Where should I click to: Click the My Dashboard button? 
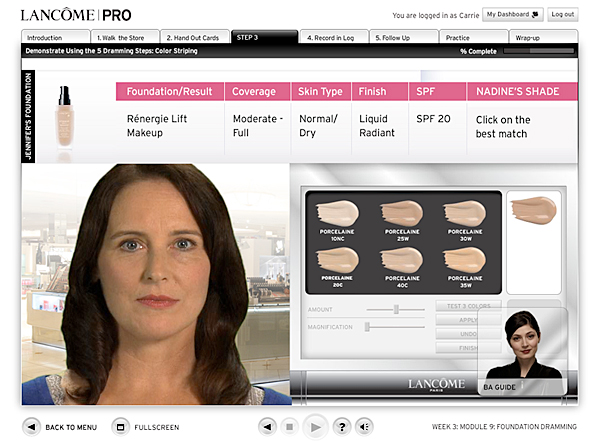click(x=513, y=14)
